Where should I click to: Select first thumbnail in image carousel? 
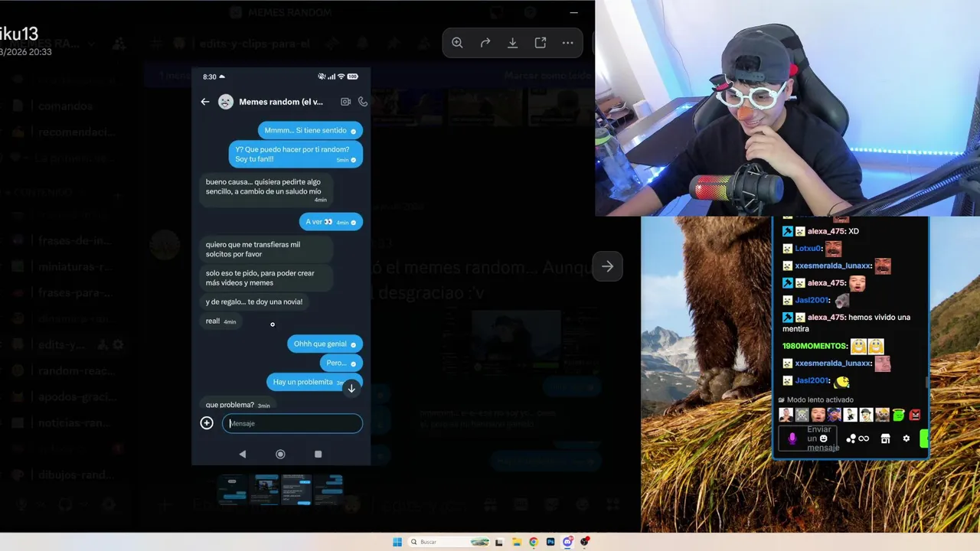pos(233,490)
